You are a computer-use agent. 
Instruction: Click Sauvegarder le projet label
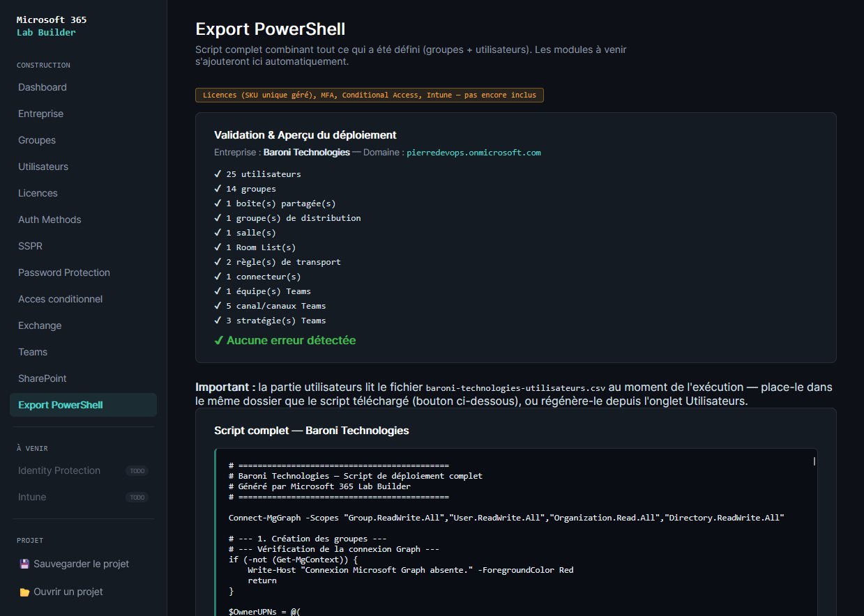[x=81, y=564]
